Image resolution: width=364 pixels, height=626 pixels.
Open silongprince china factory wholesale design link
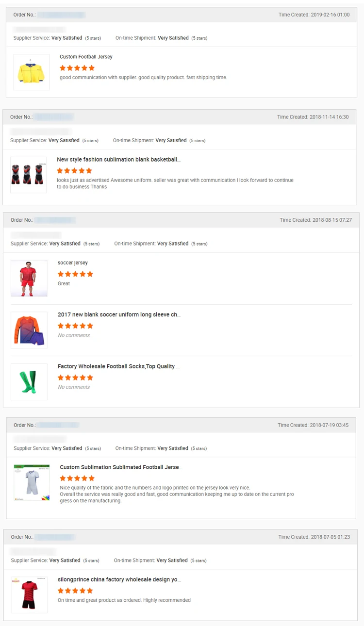coord(119,580)
